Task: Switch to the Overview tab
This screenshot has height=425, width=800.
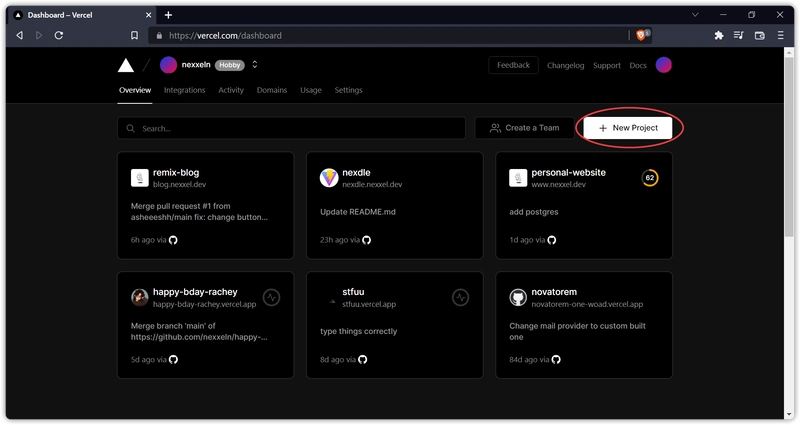Action: 135,90
